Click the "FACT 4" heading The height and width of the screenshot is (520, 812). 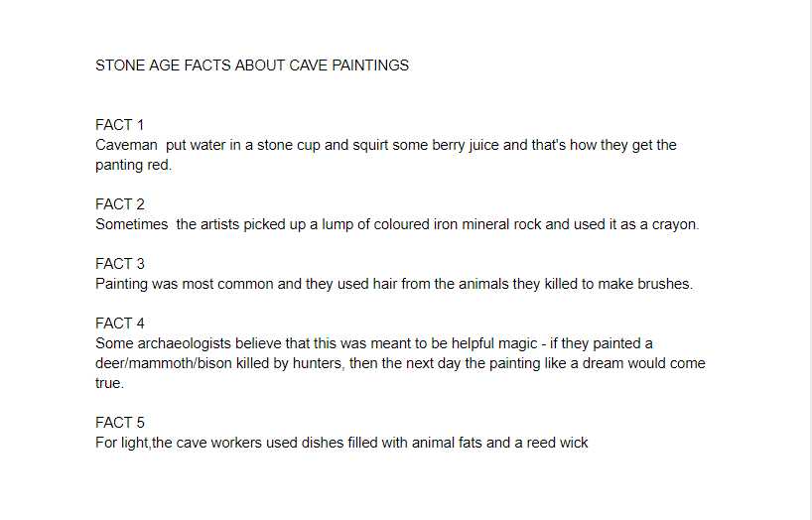point(120,324)
